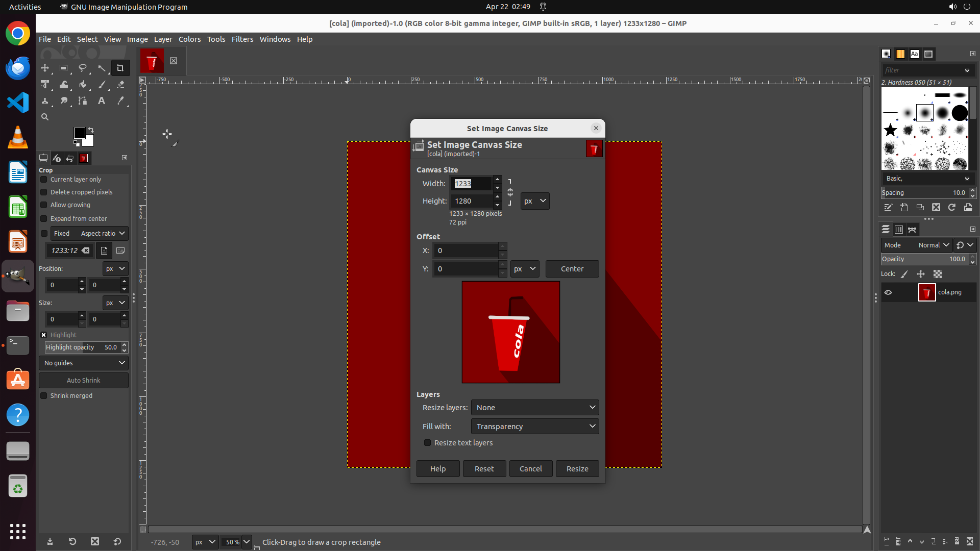Click the Resize button
Viewport: 980px width, 551px height.
[577, 469]
